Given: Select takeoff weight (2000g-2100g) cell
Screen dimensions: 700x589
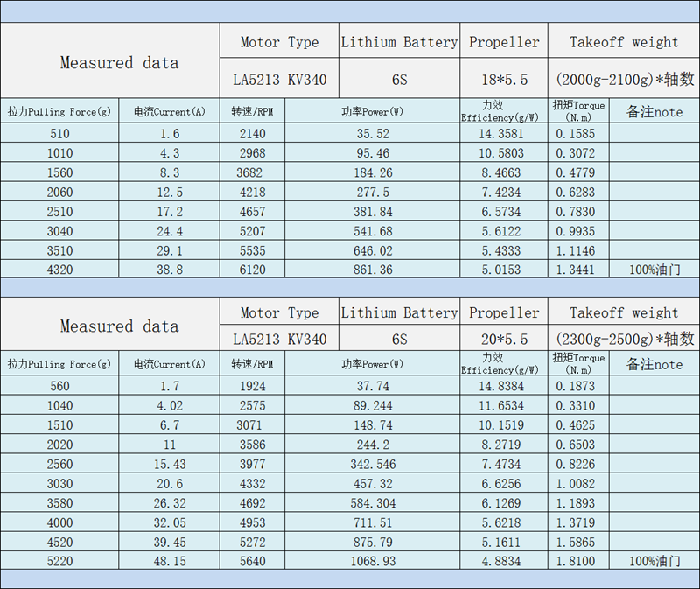Looking at the screenshot, I should coord(624,80).
